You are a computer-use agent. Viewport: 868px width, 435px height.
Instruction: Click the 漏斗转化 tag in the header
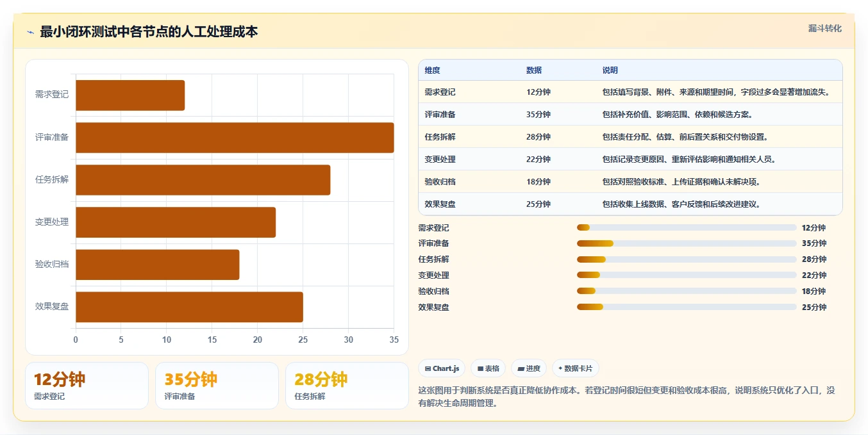(824, 28)
